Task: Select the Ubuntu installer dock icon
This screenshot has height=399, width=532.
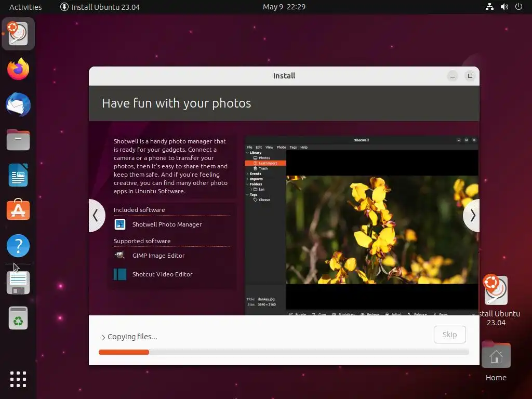Action: (x=18, y=34)
